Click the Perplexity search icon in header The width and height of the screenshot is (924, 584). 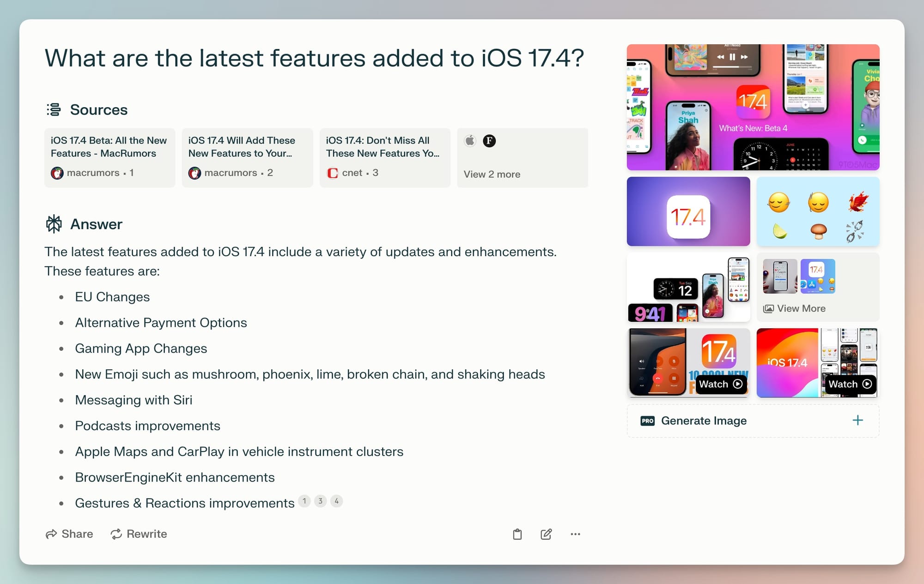point(54,223)
